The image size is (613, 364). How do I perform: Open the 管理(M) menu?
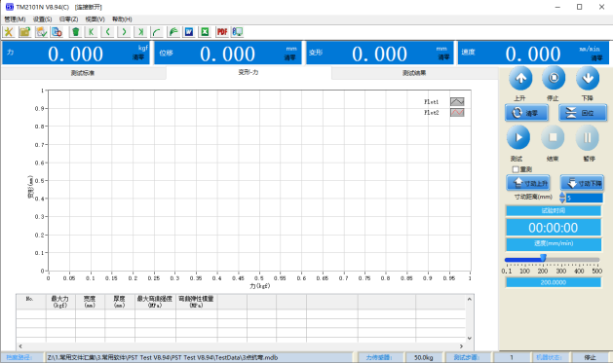tap(15, 19)
